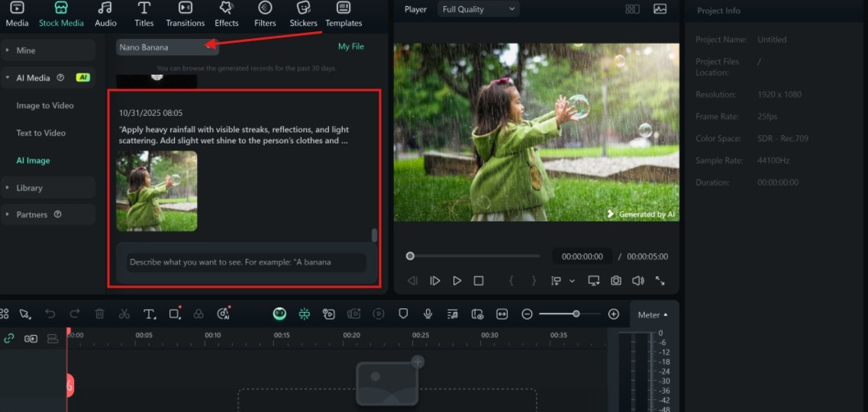Open the player snapshot view icon

pyautogui.click(x=660, y=9)
